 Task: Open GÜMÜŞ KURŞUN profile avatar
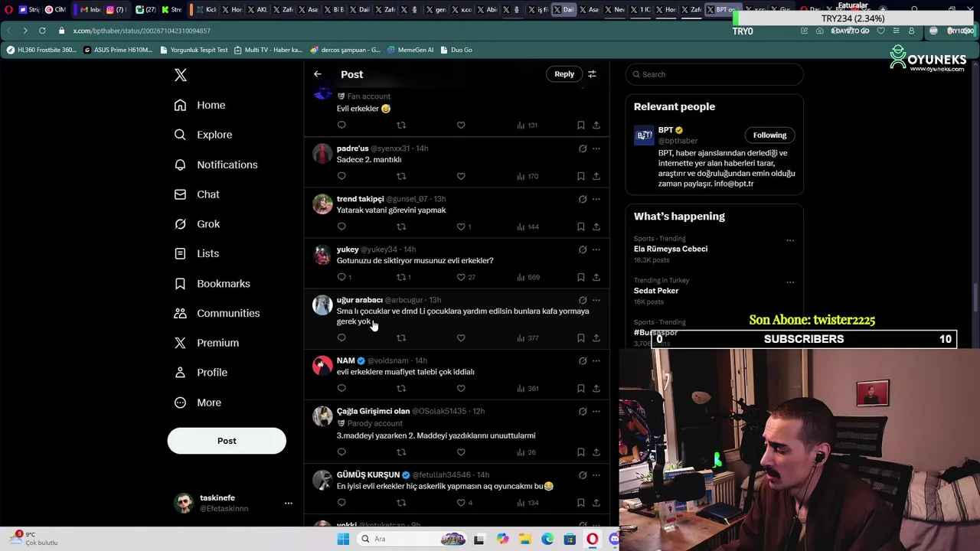pos(322,480)
